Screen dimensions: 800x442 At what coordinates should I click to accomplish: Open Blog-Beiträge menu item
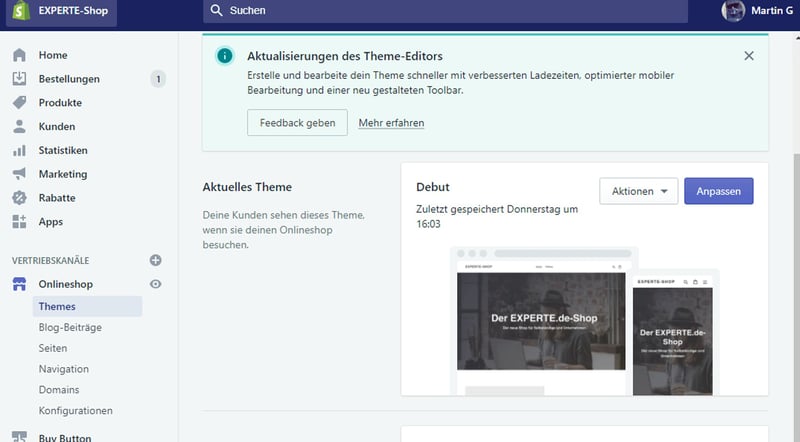[x=70, y=327]
